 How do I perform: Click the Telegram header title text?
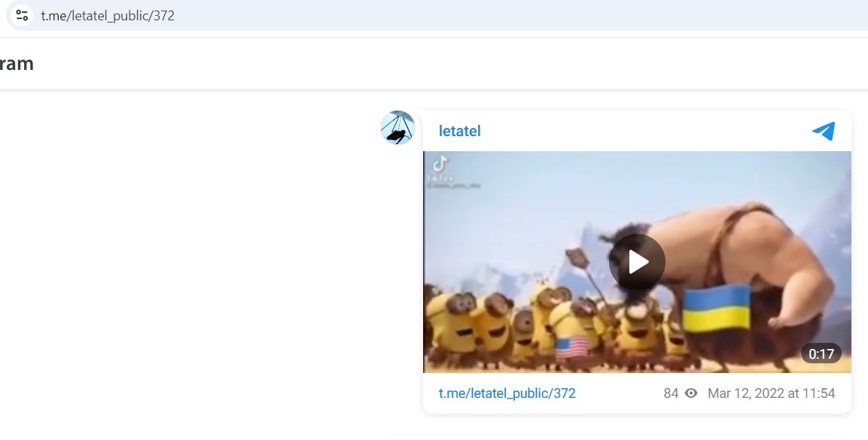tap(17, 64)
